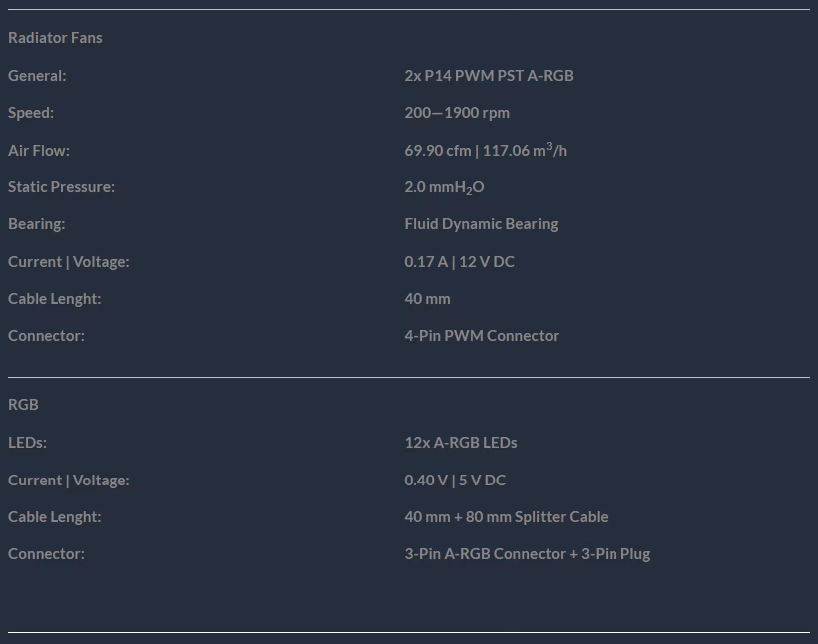Click the RGB section heading
This screenshot has height=644, width=818.
(23, 405)
